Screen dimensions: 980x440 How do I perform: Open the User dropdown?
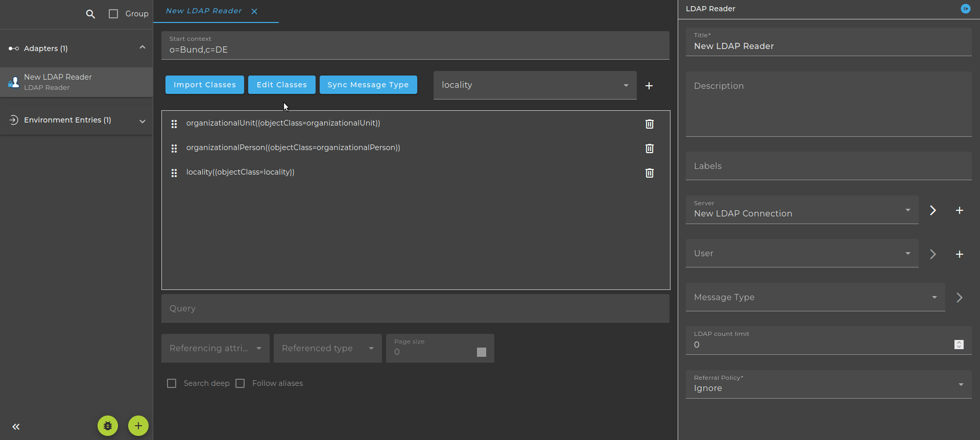(x=802, y=253)
